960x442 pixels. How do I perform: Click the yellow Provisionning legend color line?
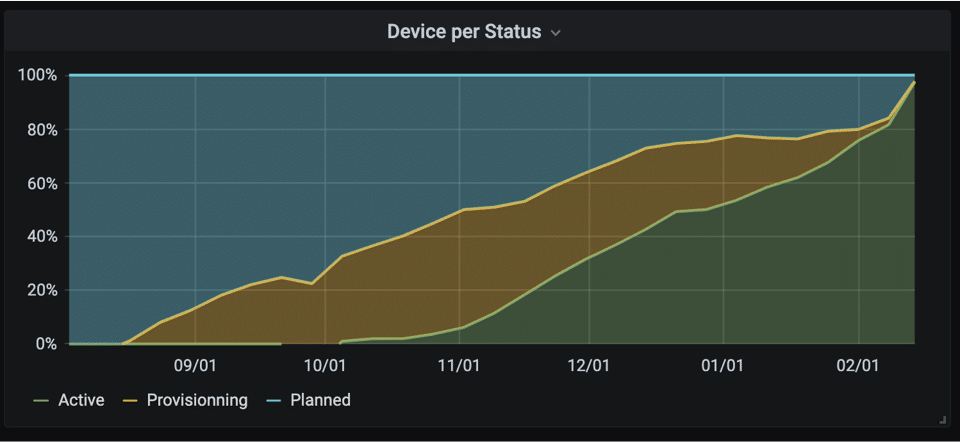[129, 401]
